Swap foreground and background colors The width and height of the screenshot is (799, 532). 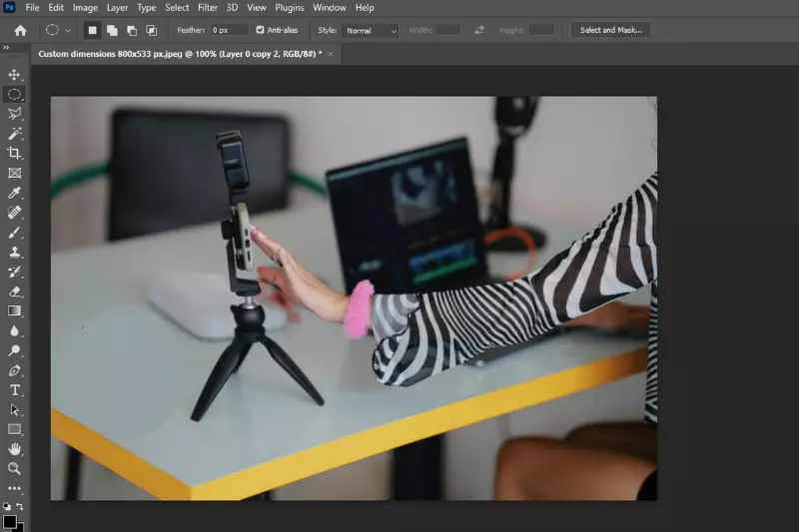(x=20, y=506)
